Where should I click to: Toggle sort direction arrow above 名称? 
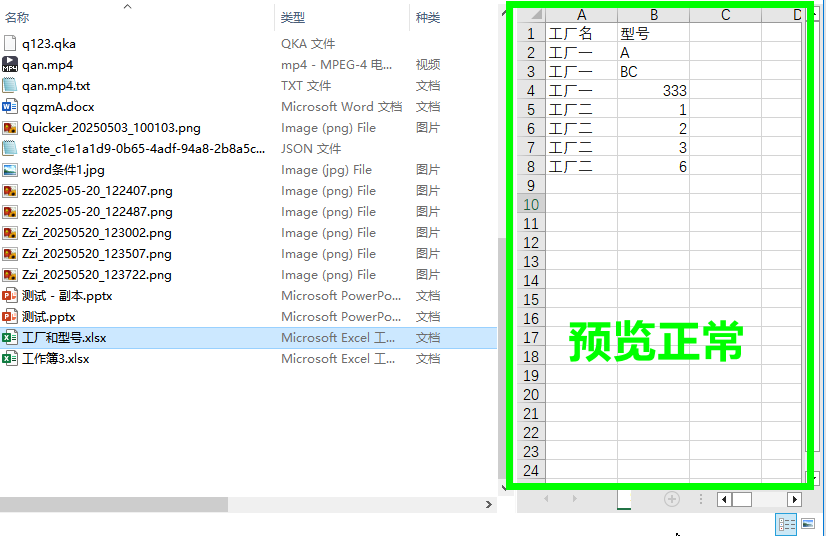(127, 6)
